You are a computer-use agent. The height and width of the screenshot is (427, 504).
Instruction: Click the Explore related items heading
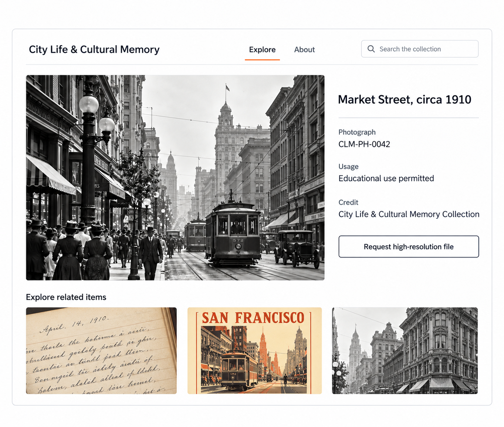66,297
